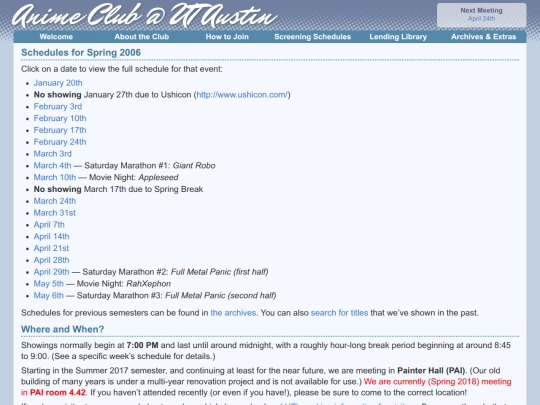Open Archives & Extras menu item
The height and width of the screenshot is (405, 540).
click(484, 37)
